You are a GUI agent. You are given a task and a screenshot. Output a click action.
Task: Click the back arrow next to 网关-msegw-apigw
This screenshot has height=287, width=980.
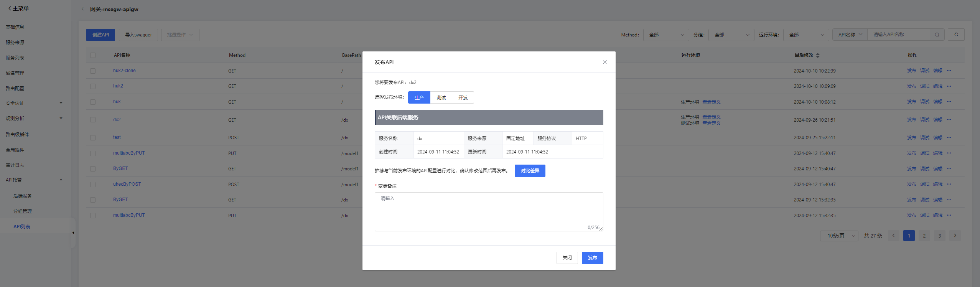[x=82, y=9]
